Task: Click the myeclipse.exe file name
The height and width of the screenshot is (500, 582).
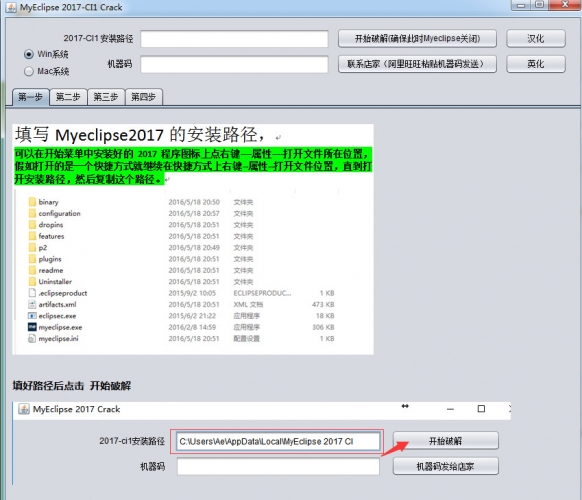Action: coord(61,327)
